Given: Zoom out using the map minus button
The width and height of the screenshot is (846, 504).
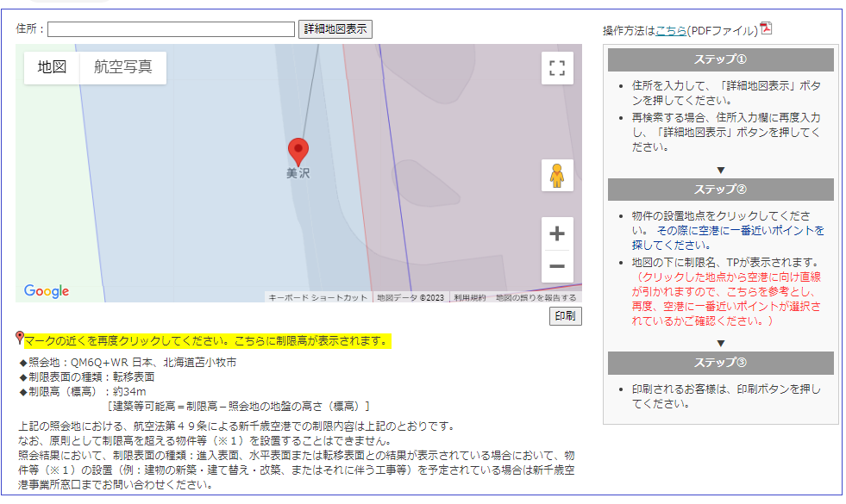Looking at the screenshot, I should tap(557, 266).
